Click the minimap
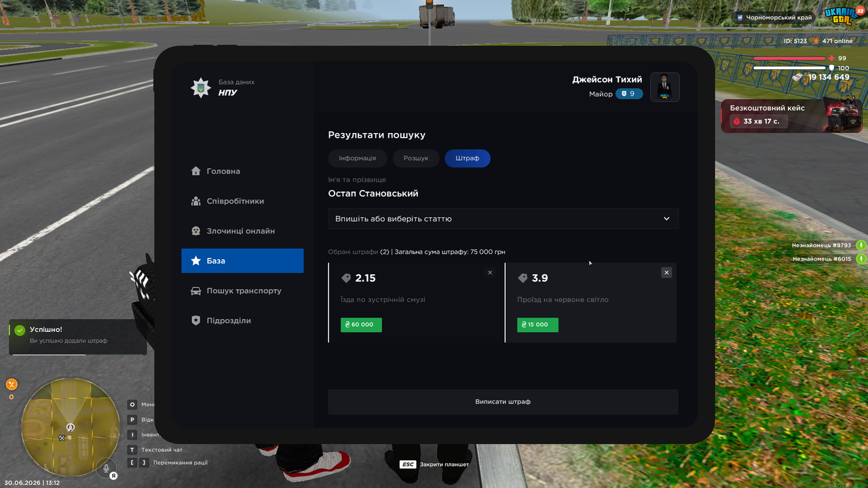Screen dimensions: 868x488 (70, 428)
